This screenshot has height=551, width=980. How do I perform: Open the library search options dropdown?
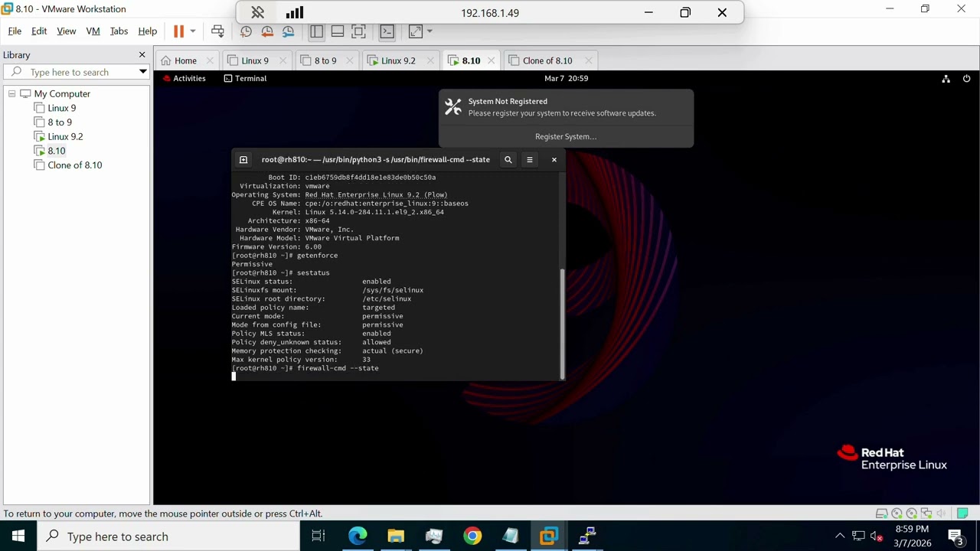[x=142, y=72]
